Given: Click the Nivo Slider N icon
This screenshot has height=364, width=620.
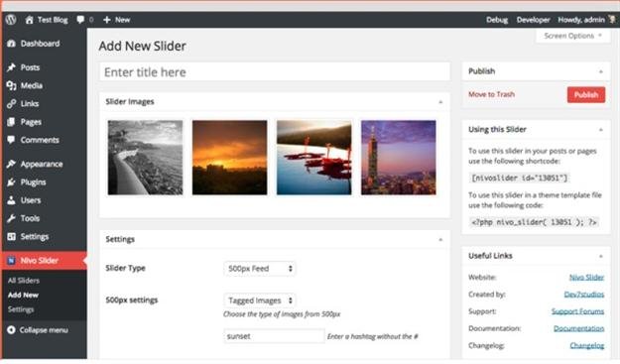Looking at the screenshot, I should [11, 261].
